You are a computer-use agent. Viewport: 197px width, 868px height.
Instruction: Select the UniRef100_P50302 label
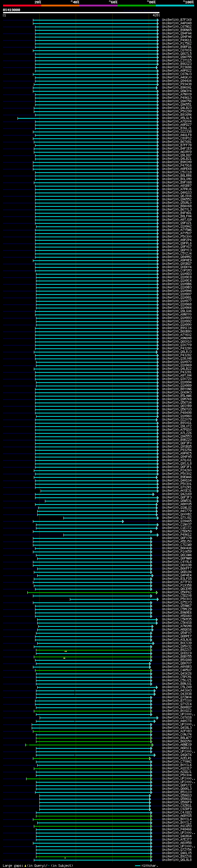pos(176,474)
